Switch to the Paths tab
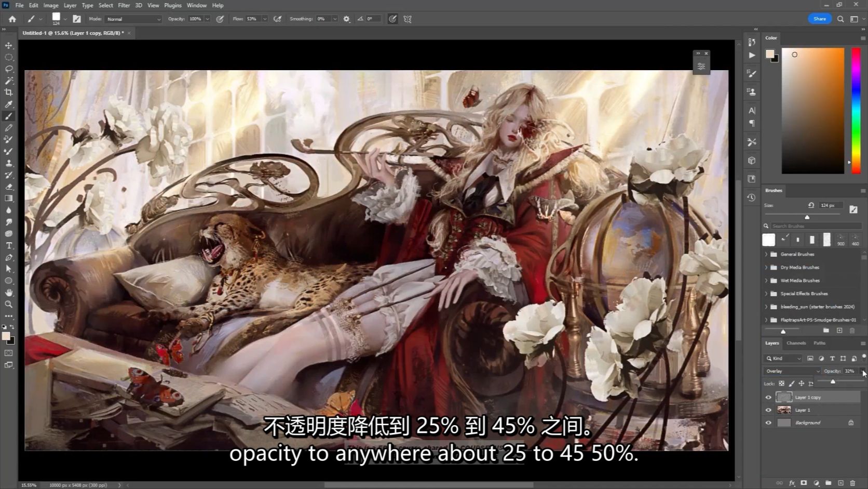 coord(819,343)
